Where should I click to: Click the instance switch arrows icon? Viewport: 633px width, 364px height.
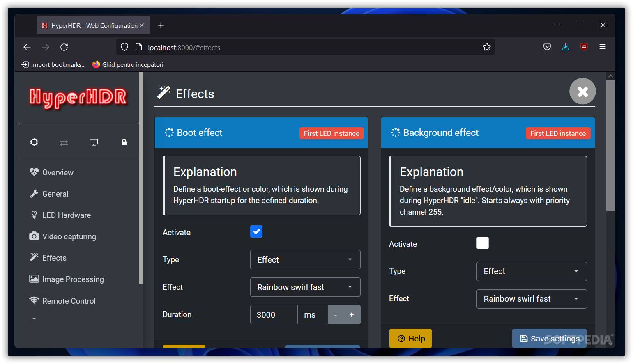tap(64, 143)
